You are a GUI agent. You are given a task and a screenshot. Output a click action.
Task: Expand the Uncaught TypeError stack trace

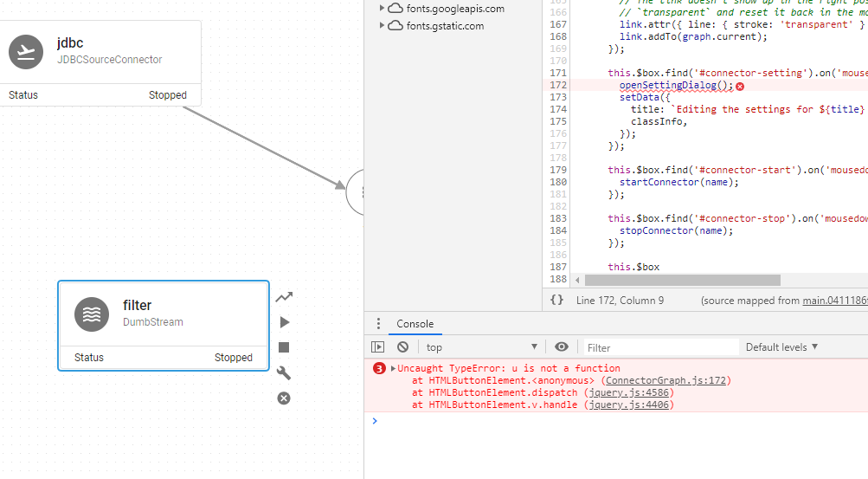pyautogui.click(x=393, y=368)
